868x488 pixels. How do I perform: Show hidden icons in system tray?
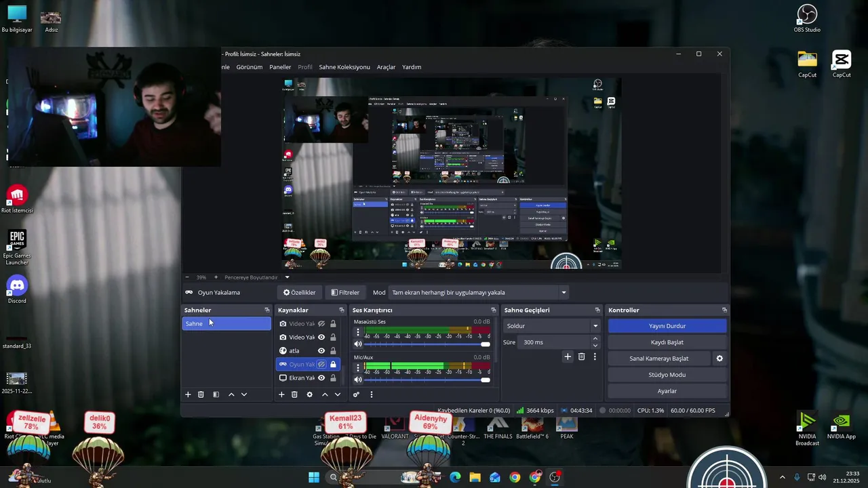click(x=782, y=477)
